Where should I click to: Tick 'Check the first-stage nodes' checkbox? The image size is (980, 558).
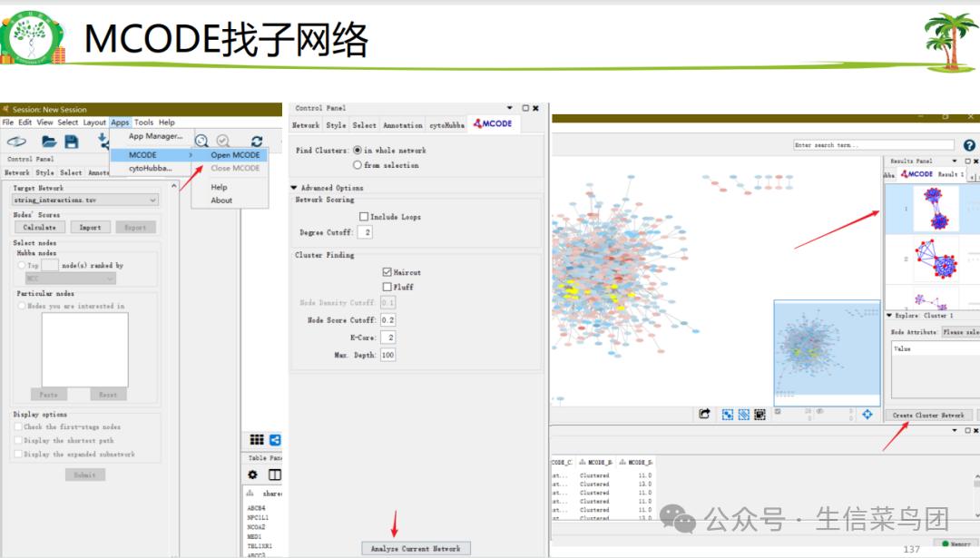(x=18, y=426)
